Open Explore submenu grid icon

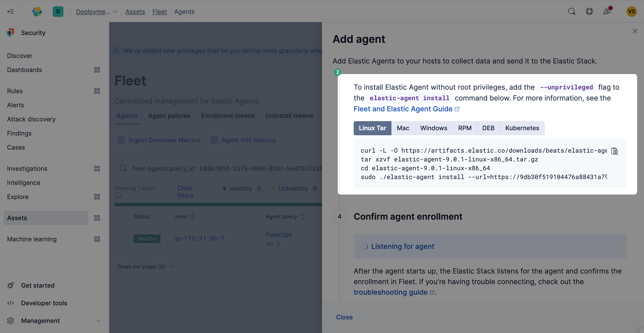click(x=97, y=197)
